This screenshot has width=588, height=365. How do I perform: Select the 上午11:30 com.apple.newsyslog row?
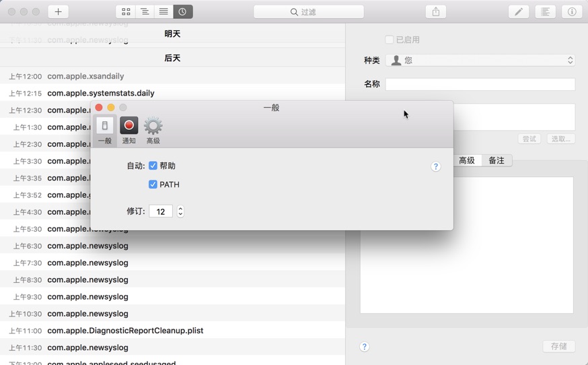(172, 347)
